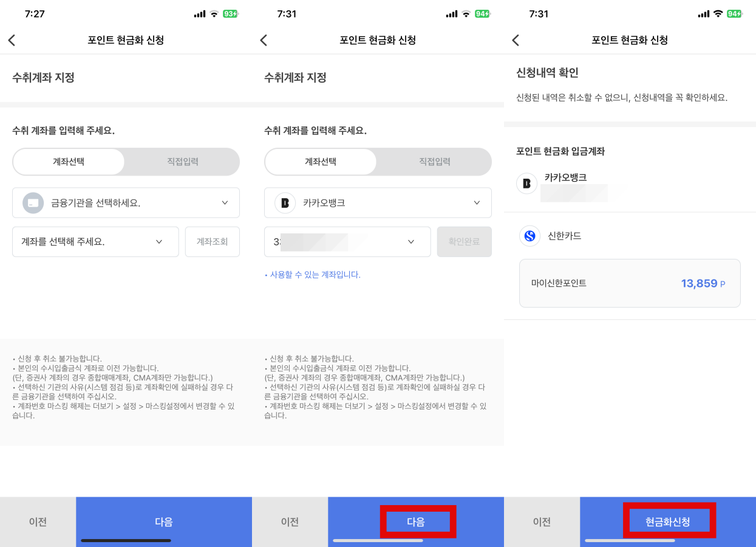Click the Wi-Fi icon in the status bar
Viewport: 756px width, 547px height.
point(214,13)
